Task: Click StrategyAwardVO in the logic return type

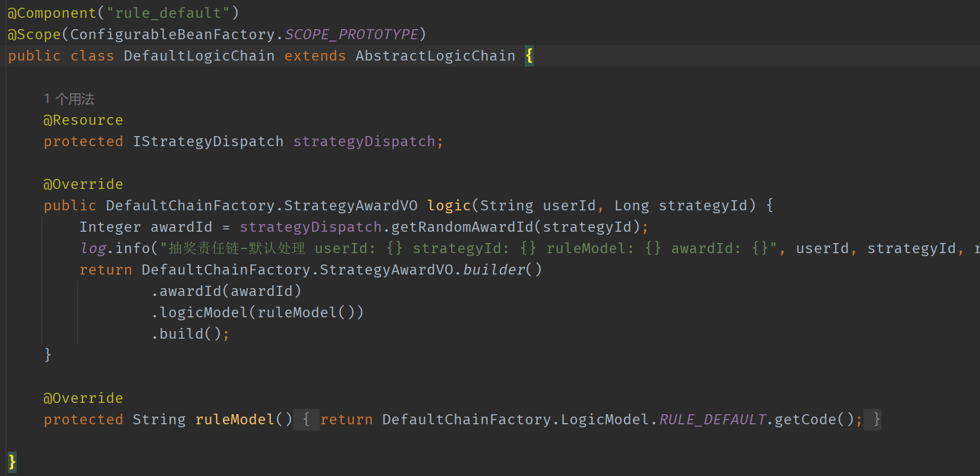Action: (x=351, y=206)
